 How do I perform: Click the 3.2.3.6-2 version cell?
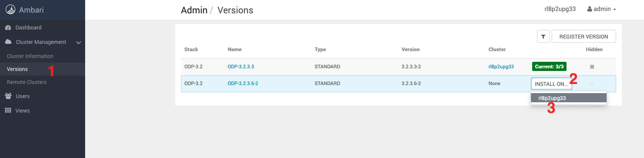[411, 83]
